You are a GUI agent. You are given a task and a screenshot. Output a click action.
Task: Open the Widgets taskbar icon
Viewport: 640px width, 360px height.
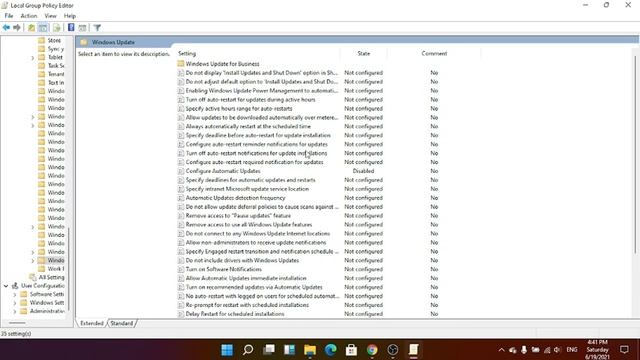coord(289,350)
